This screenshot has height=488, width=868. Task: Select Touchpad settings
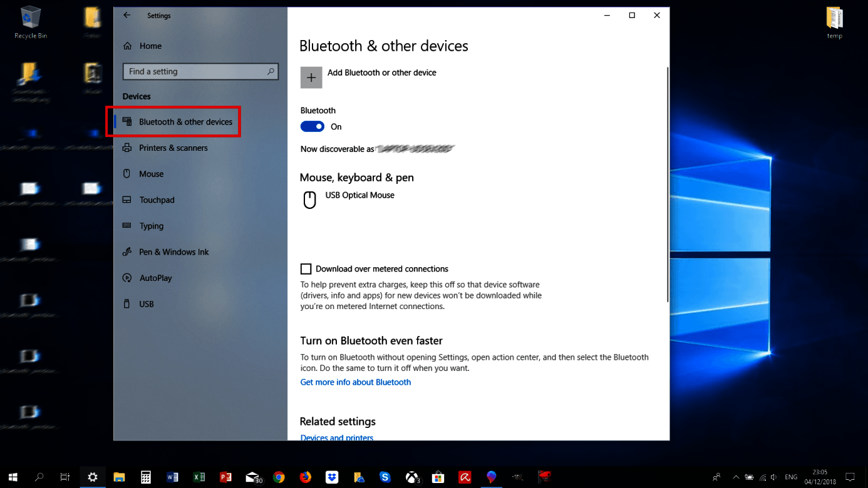[157, 200]
